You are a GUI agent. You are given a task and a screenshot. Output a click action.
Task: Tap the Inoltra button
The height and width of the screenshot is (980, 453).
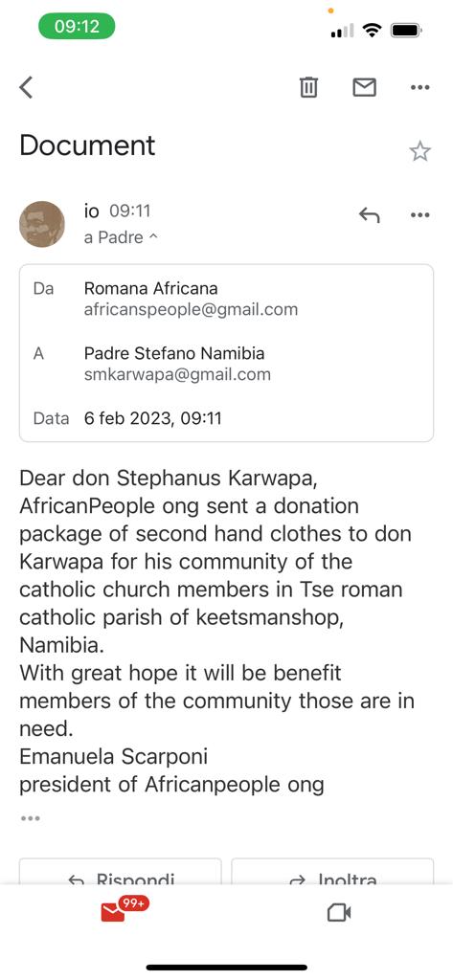[332, 873]
